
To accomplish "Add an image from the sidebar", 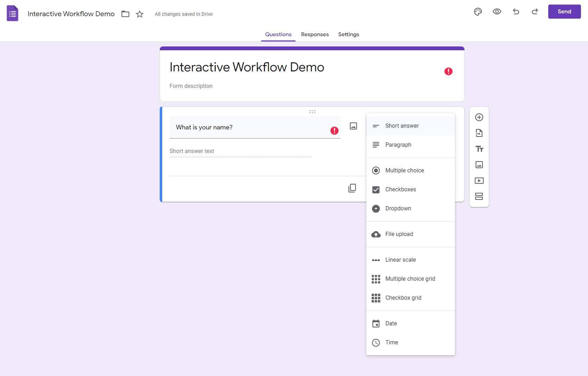I will pos(479,165).
